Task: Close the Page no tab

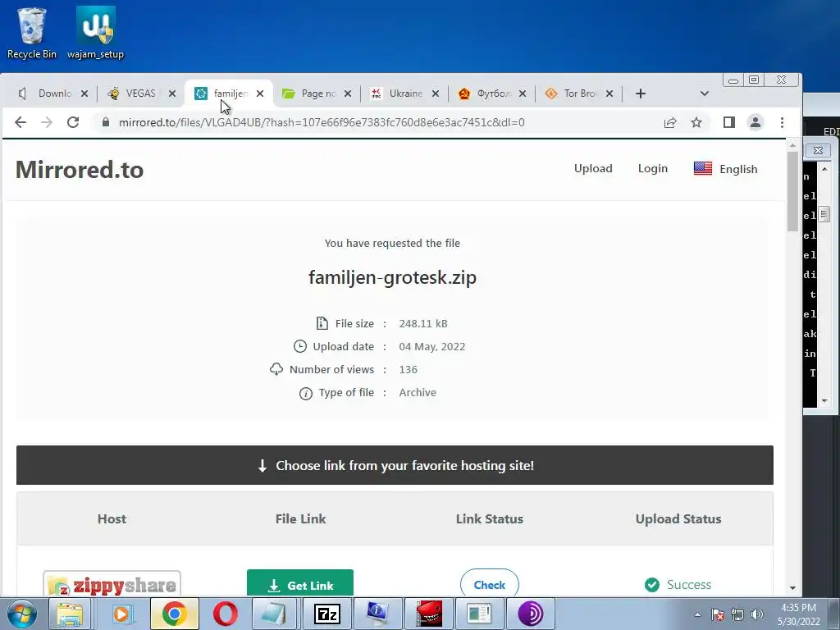Action: point(348,94)
